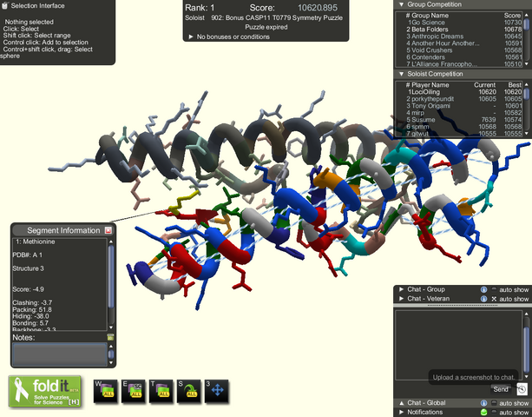Select player mirp in soloist list

pyautogui.click(x=463, y=113)
